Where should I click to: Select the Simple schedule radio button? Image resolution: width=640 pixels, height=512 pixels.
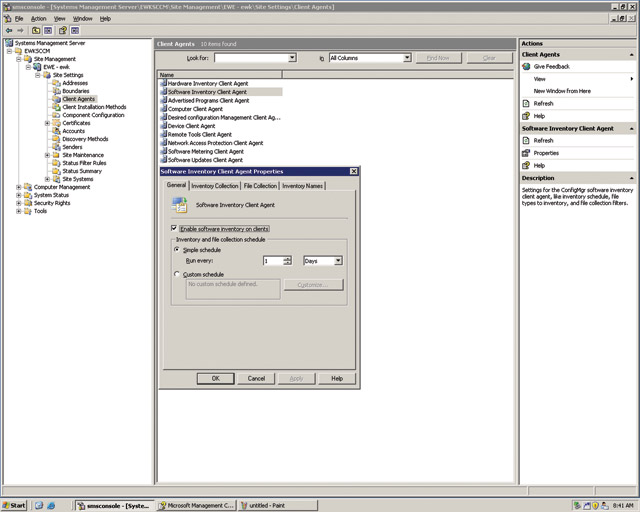(177, 249)
